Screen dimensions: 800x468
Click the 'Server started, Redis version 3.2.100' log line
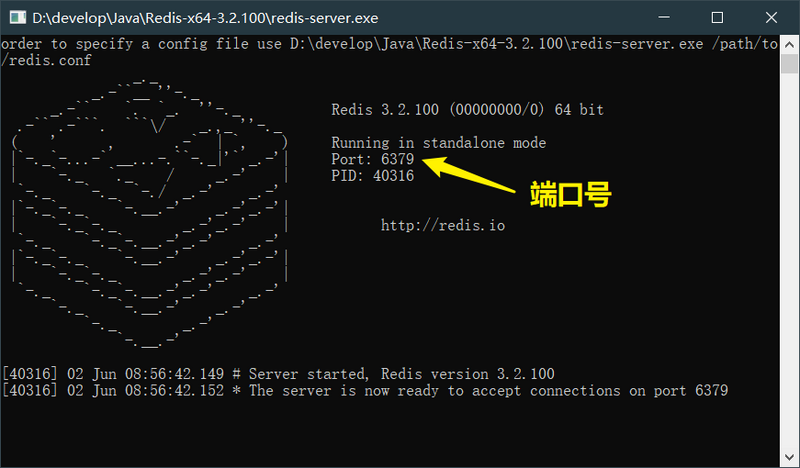[x=278, y=374]
